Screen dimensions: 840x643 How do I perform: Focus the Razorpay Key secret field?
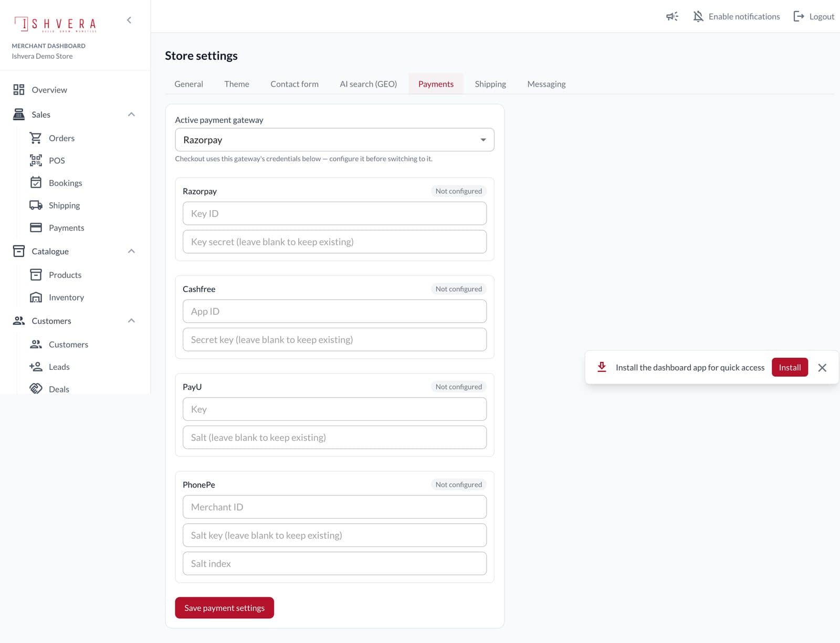coord(334,242)
